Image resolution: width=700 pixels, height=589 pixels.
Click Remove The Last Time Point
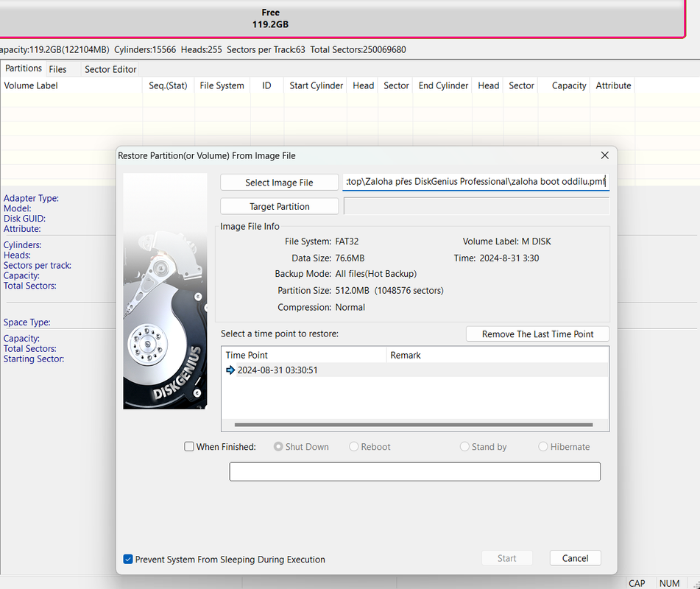coord(537,334)
